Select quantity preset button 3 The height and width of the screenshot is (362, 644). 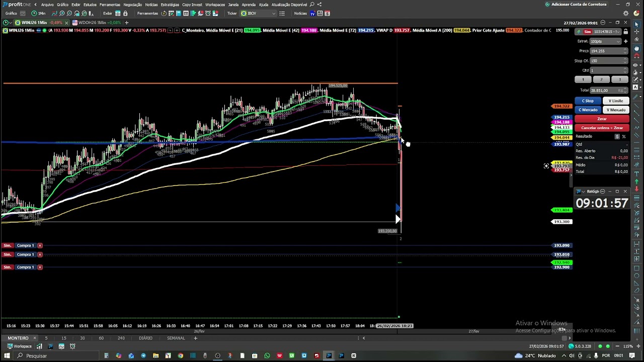(x=620, y=80)
